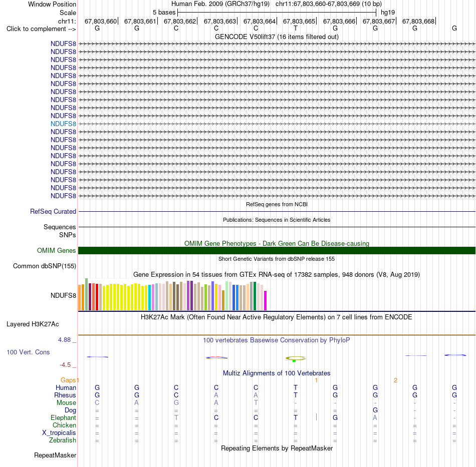
Task: Open the 100 Vert. Cons track label
Action: coord(28,352)
